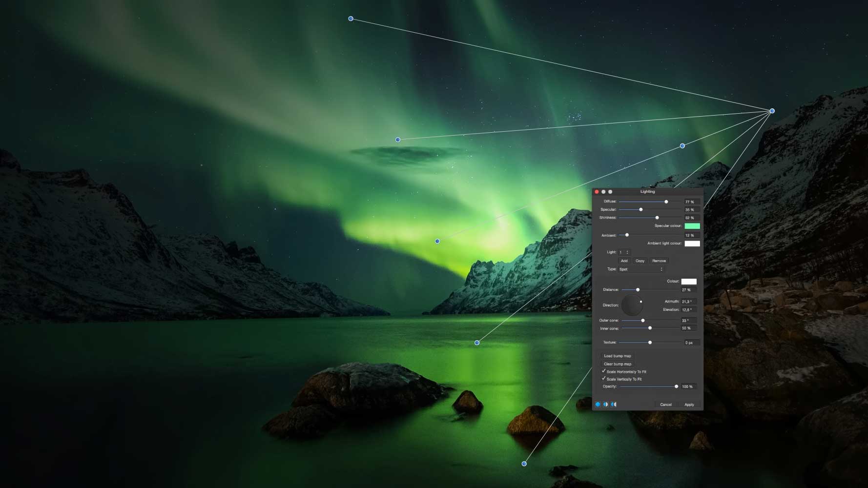
Task: Click the Specular value field 35 %
Action: pos(692,210)
